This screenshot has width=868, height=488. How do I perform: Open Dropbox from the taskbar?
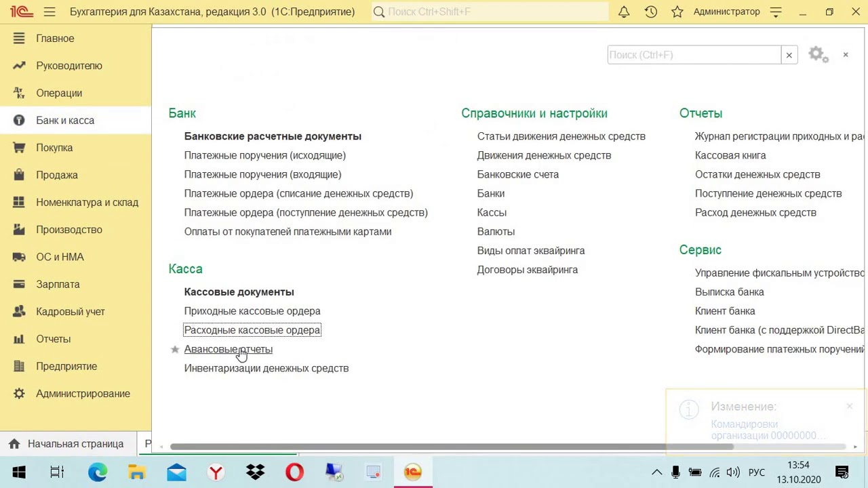click(255, 472)
